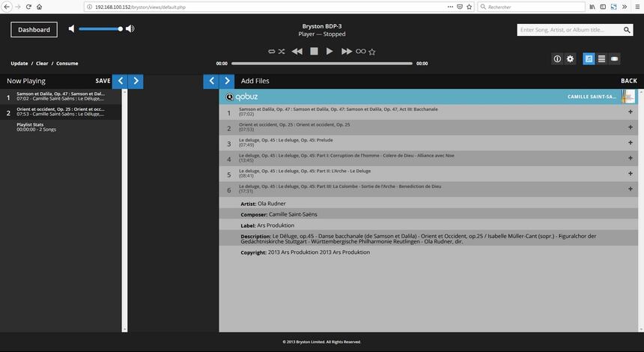This screenshot has width=644, height=352.
Task: Open the Dashboard
Action: [34, 29]
